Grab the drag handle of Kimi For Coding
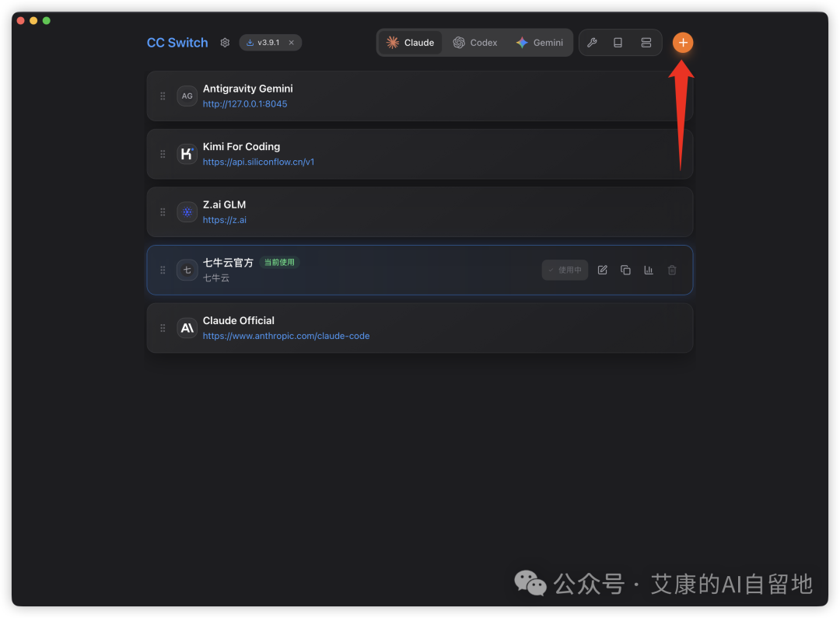The image size is (840, 618). coord(163,154)
